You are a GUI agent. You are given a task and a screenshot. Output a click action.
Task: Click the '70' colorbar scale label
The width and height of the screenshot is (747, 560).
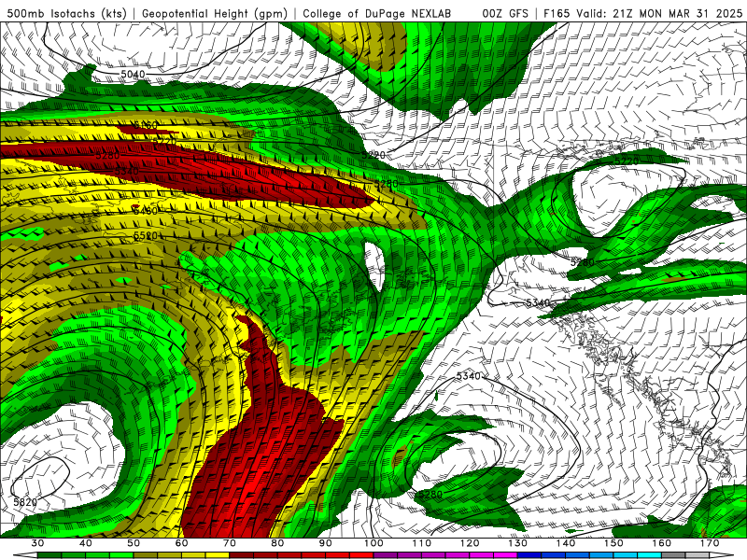(x=230, y=543)
